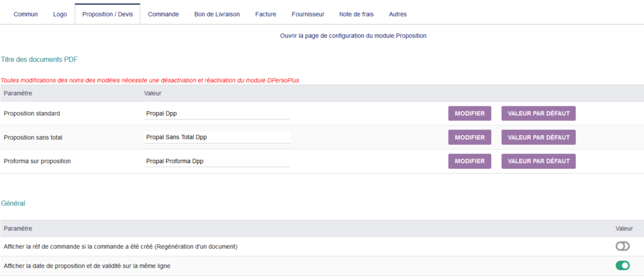This screenshot has height=277, width=644.
Task: Focus the Propal Sans Total Dpp field
Action: click(x=217, y=137)
